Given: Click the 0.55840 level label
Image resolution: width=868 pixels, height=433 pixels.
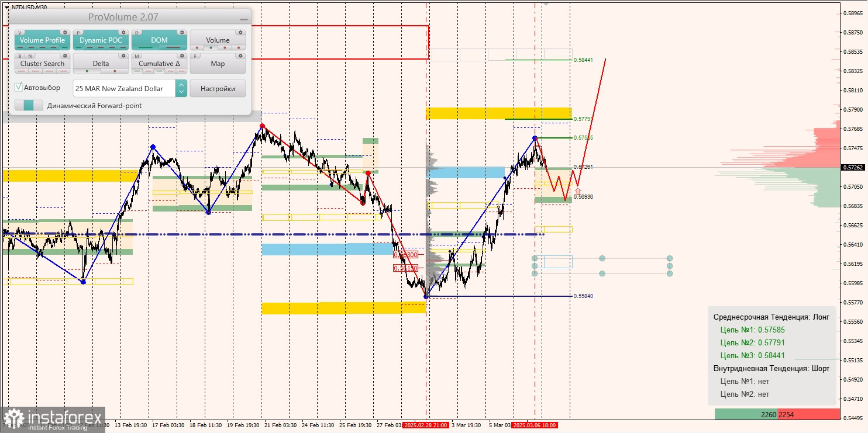Looking at the screenshot, I should (583, 296).
